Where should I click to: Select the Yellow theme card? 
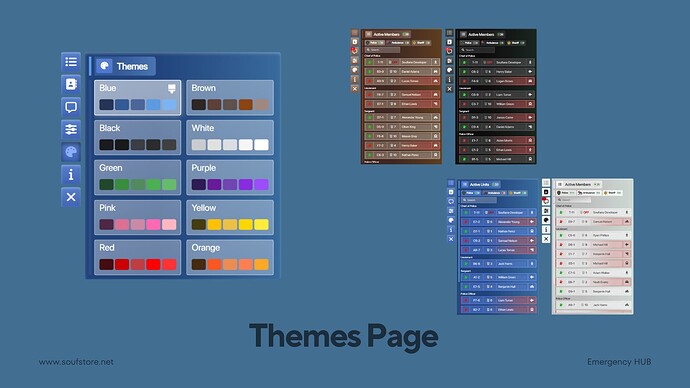[230, 217]
